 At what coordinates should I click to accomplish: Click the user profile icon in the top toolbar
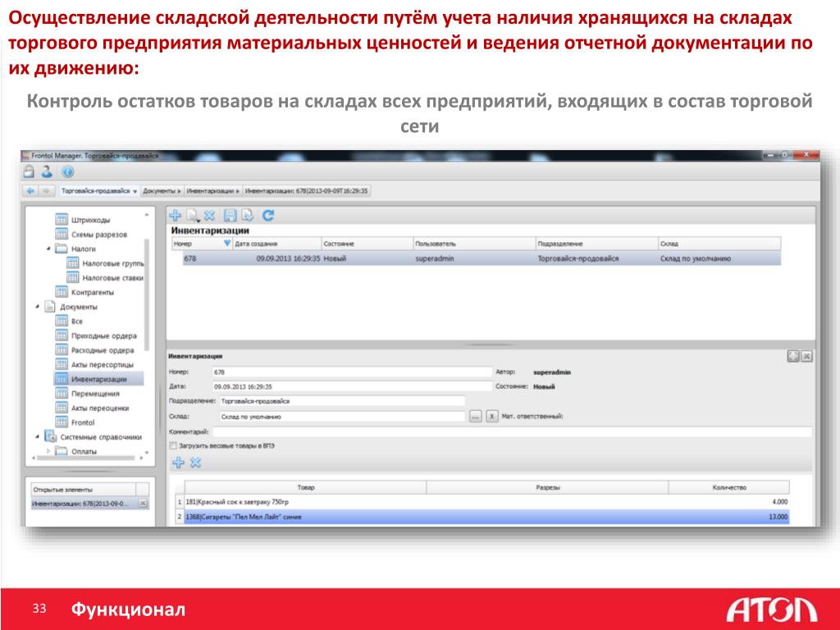(48, 171)
